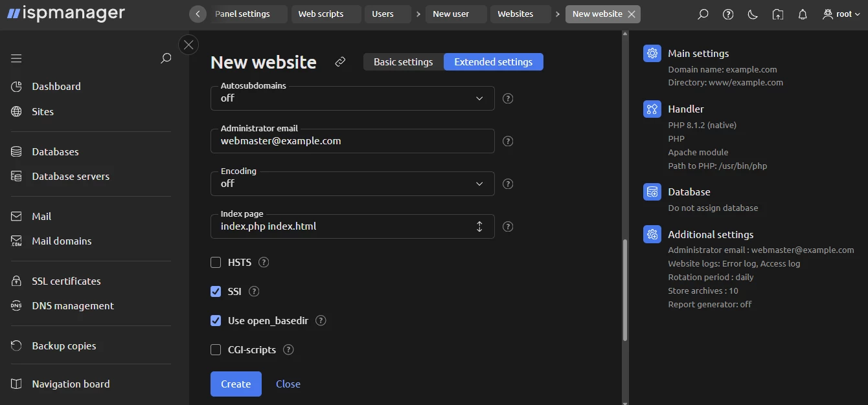Open panel search using the magnifier icon

(x=703, y=14)
